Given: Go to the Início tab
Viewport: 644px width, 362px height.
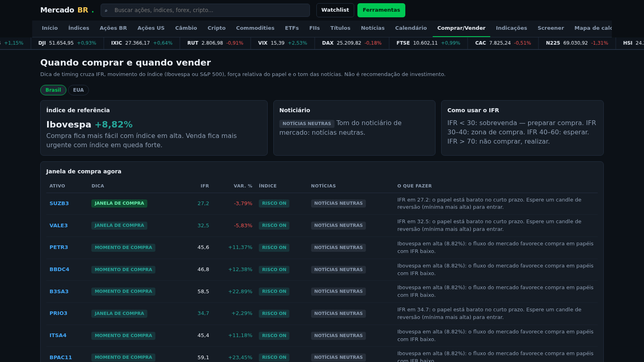Looking at the screenshot, I should coord(50,28).
